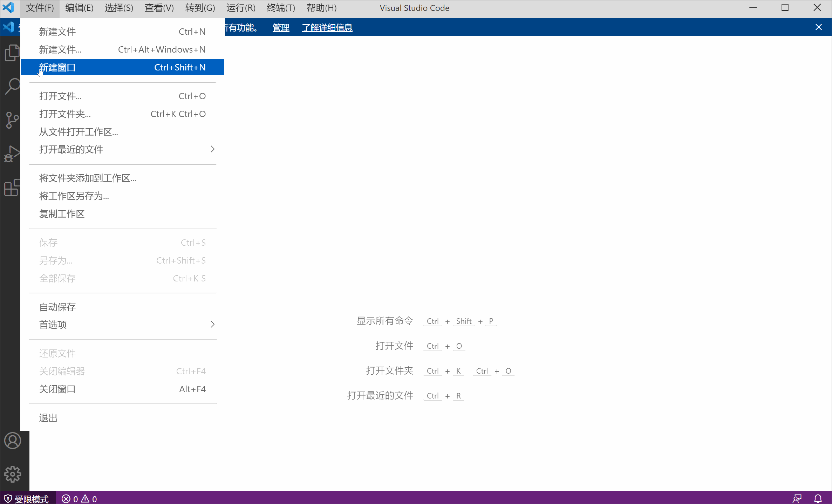
Task: Click the Run and Debug icon in sidebar
Action: pos(13,155)
